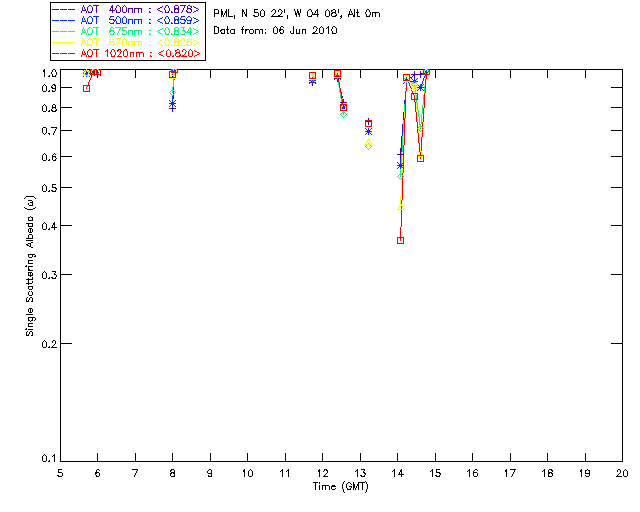Viewport: 640px width, 512px height.
Task: Click the green diamond marker near time 13.2
Action: click(368, 147)
